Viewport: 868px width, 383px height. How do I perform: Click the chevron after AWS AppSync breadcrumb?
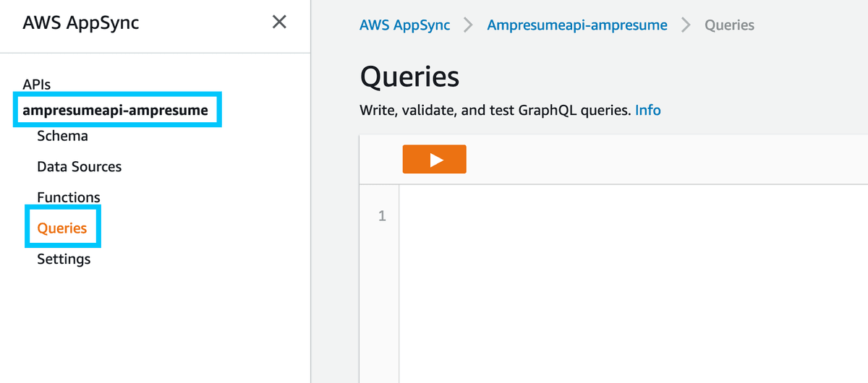[469, 25]
